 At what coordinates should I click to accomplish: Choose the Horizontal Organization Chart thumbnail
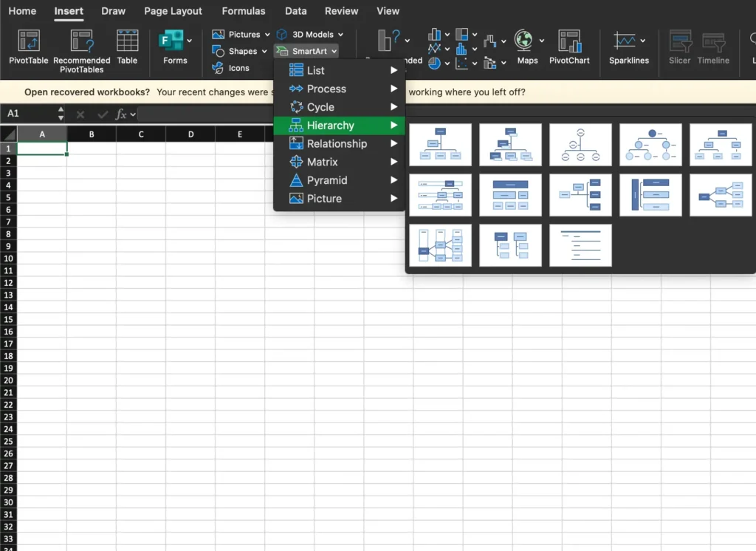(580, 195)
